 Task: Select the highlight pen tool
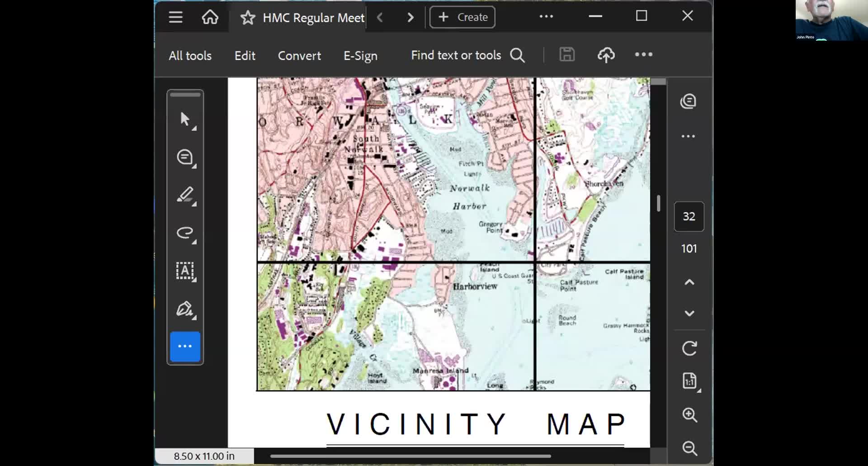[x=185, y=195]
